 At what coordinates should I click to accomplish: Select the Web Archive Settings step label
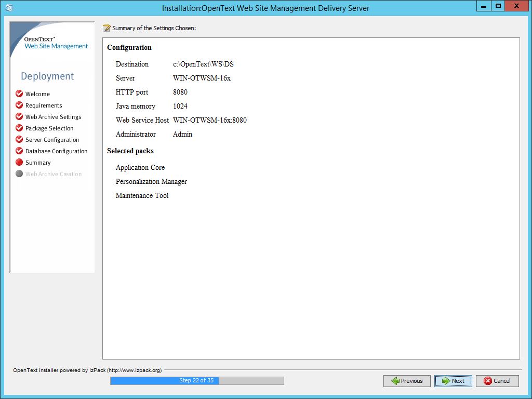54,117
